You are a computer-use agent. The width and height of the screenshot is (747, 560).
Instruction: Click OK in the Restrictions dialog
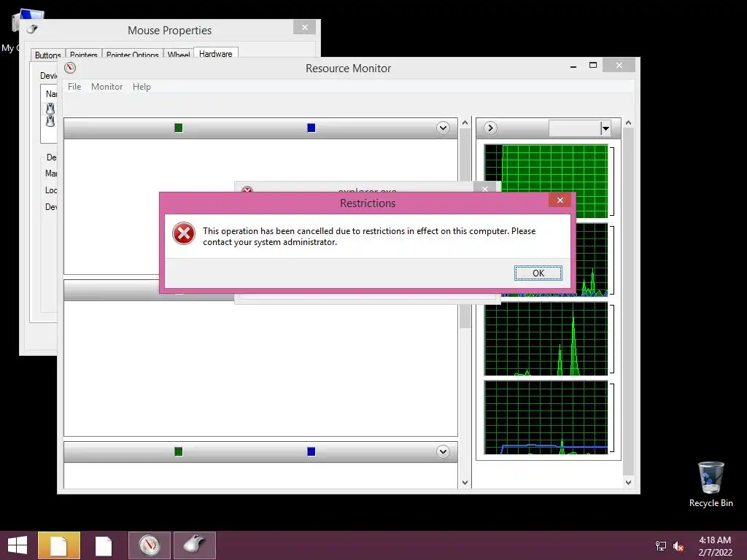tap(538, 273)
